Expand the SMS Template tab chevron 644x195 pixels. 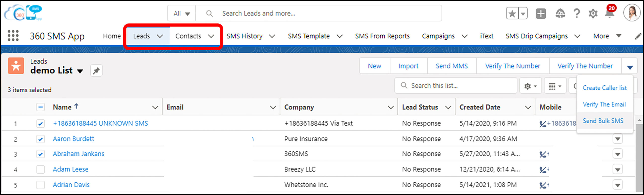339,36
